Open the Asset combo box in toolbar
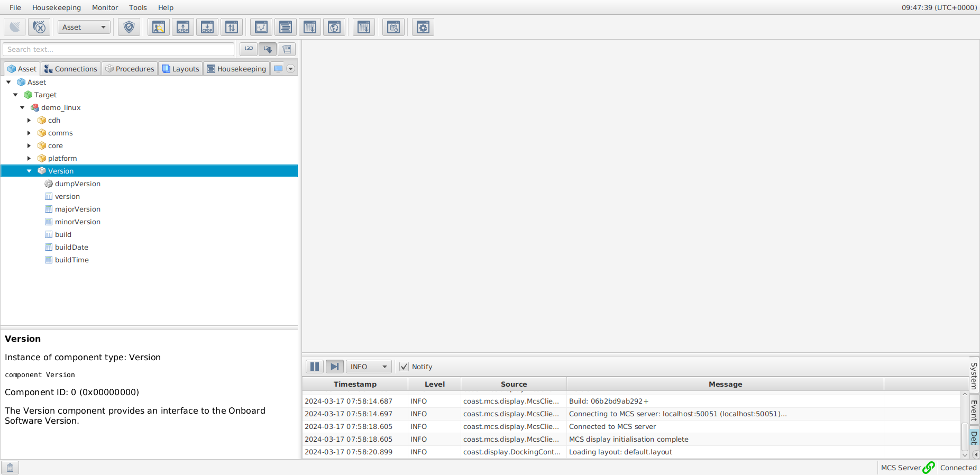The width and height of the screenshot is (980, 475). [x=84, y=27]
